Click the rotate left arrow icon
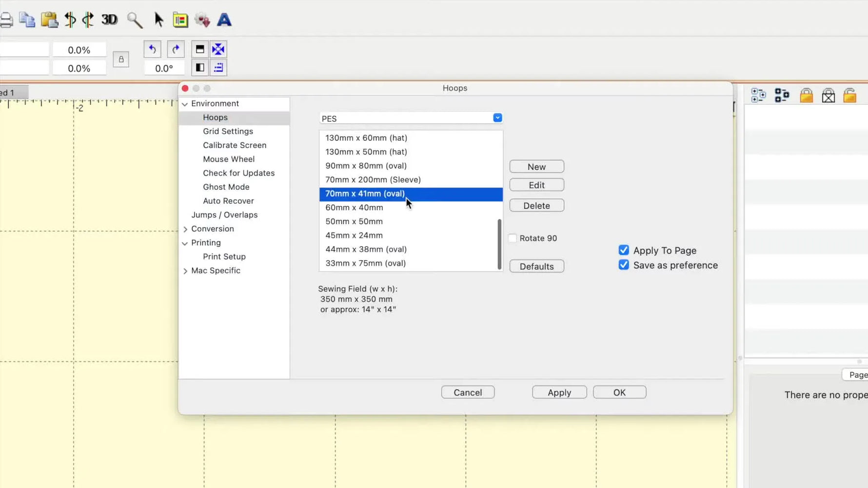The height and width of the screenshot is (488, 868). point(152,49)
